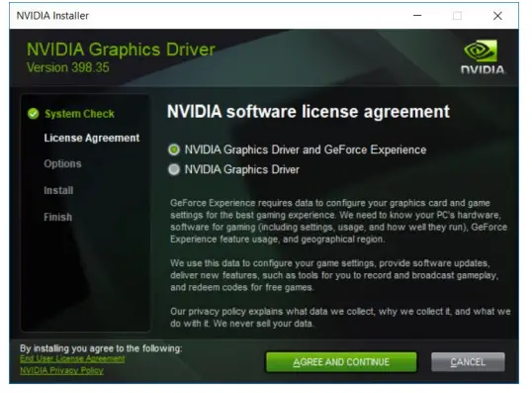The height and width of the screenshot is (393, 532).
Task: Click the 'NVIDIA Graphics Driver' header title
Action: point(121,49)
